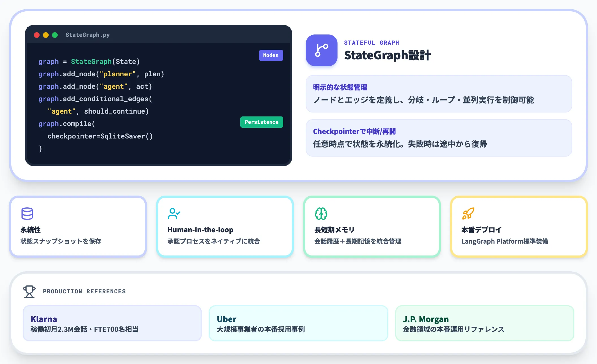597x364 pixels.
Task: Open the Checkpointerで中断/再開 info card
Action: click(439, 138)
